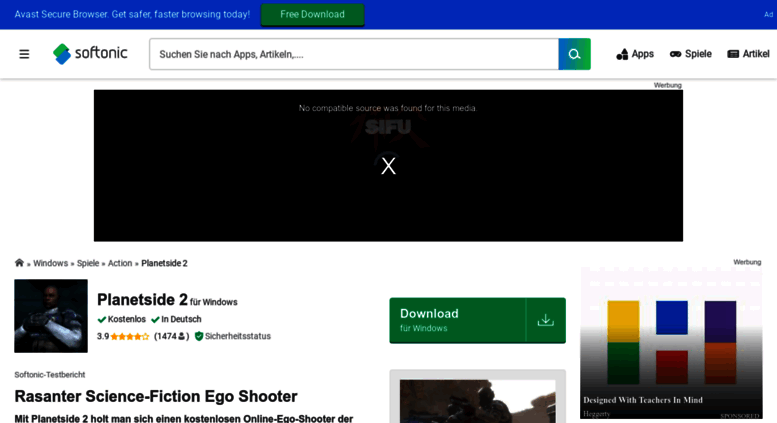
Task: Click the Sicherheitsstatus shield link
Action: pyautogui.click(x=233, y=336)
